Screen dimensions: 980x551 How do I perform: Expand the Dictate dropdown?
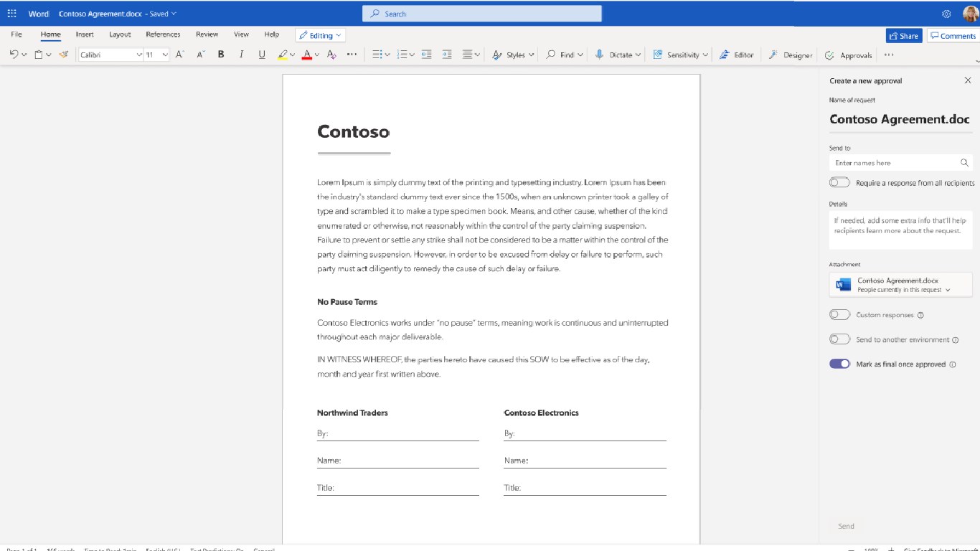coord(638,55)
